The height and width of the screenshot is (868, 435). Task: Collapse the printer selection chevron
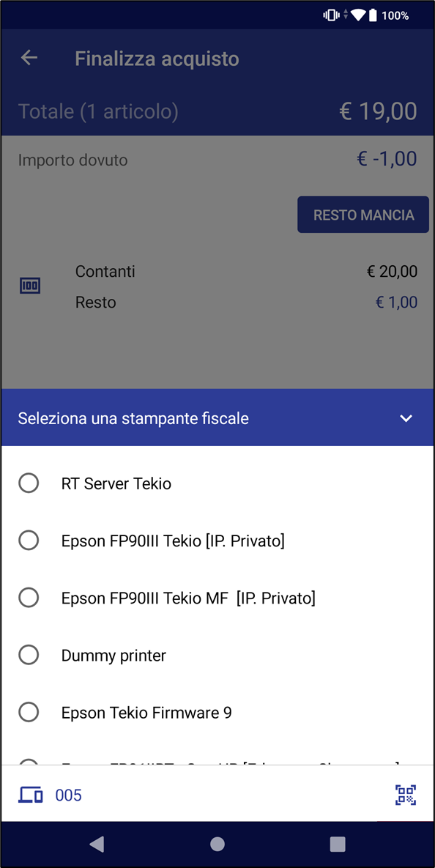tap(406, 418)
